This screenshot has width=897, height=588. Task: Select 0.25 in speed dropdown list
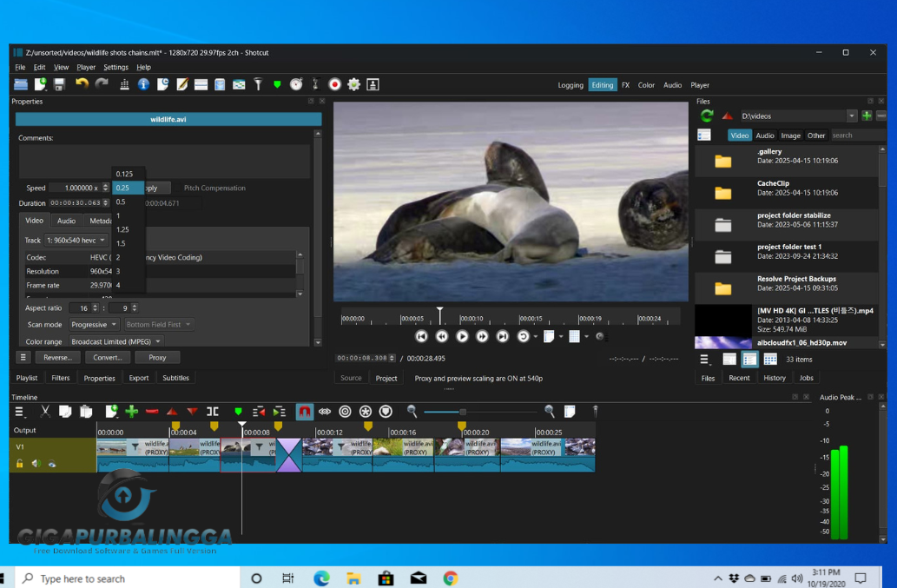[129, 188]
